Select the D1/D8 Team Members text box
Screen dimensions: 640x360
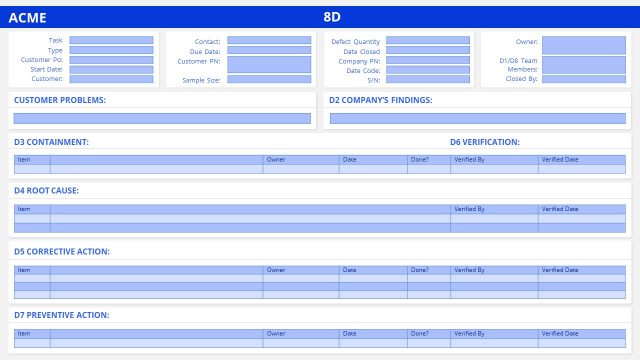pos(584,65)
